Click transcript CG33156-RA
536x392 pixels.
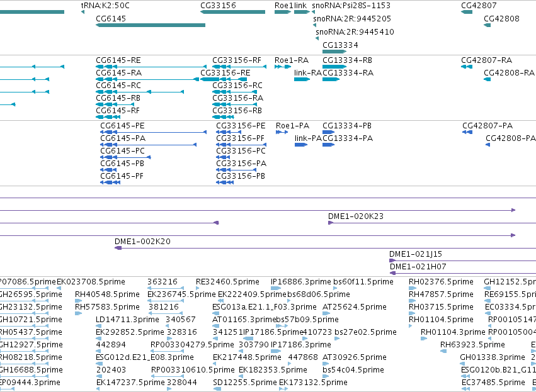234,104
